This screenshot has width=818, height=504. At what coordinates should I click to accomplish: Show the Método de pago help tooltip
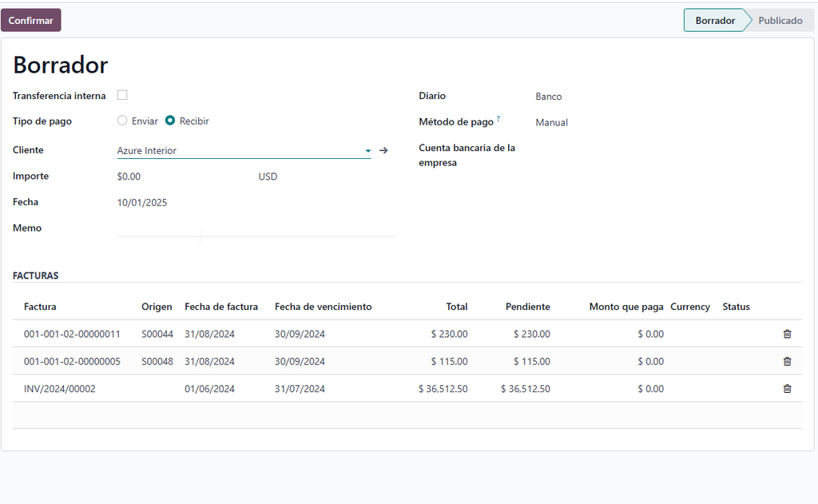click(497, 117)
